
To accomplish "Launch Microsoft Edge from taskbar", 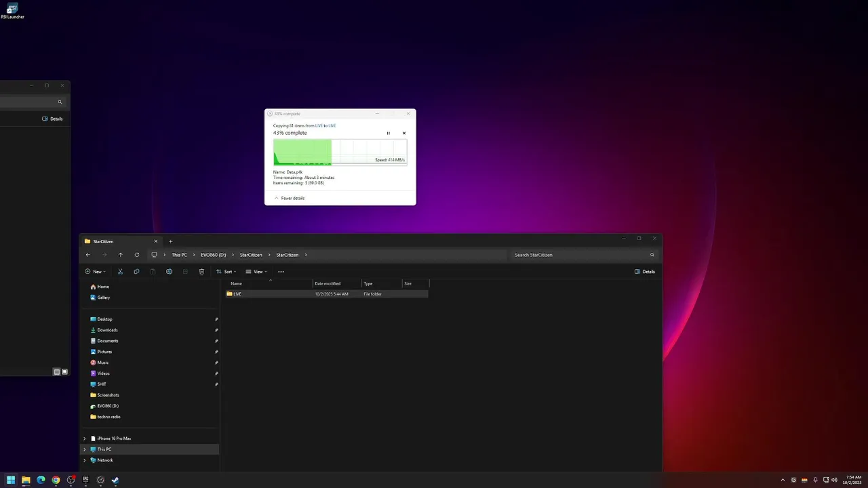I will click(x=41, y=480).
